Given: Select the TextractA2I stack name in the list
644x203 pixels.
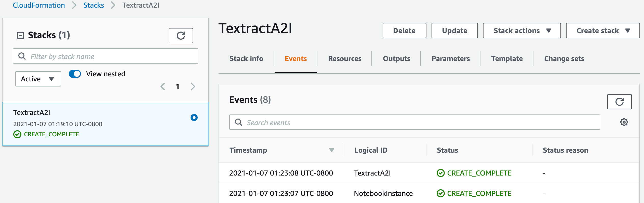Looking at the screenshot, I should pyautogui.click(x=32, y=112).
